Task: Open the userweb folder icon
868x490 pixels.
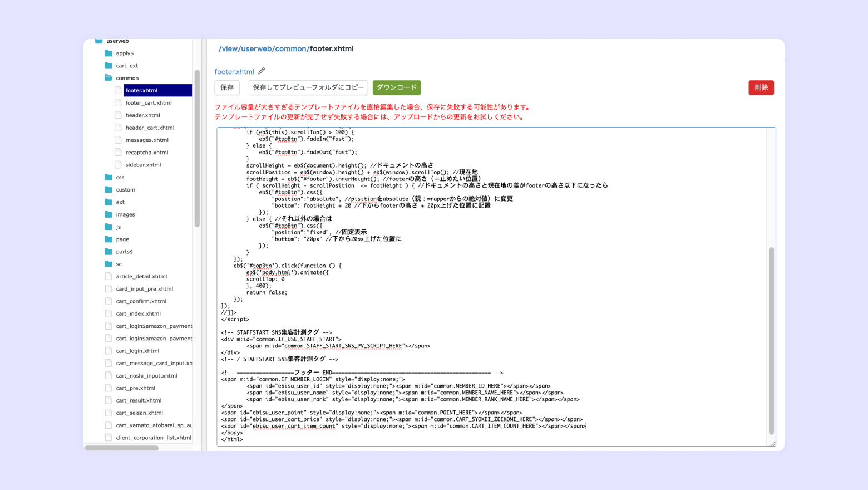Action: [99, 41]
